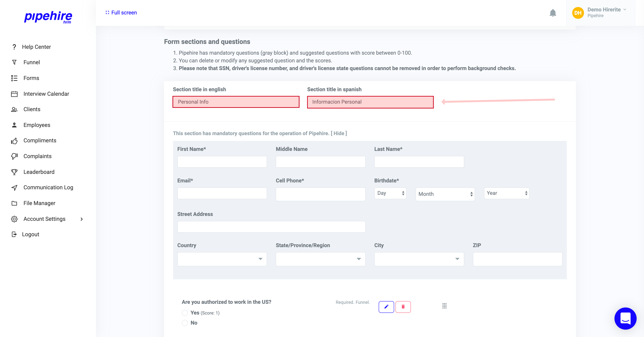644x337 pixels.
Task: Open the Day dropdown under Birthdate
Action: (x=390, y=193)
